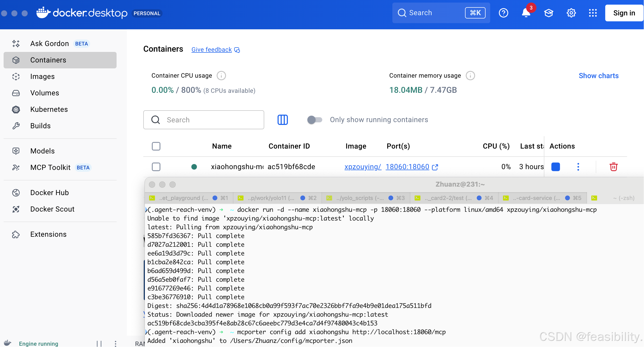
Task: Click the help question mark icon
Action: (503, 13)
